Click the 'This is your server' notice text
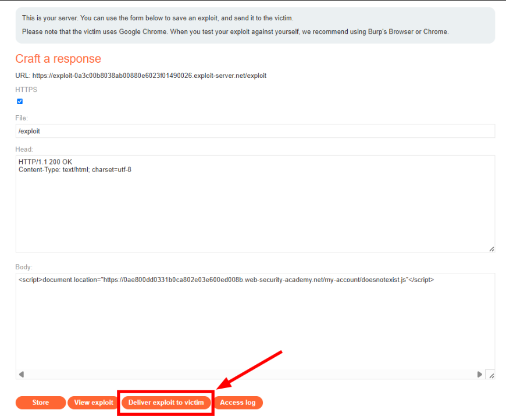This screenshot has height=420, width=506. (158, 18)
